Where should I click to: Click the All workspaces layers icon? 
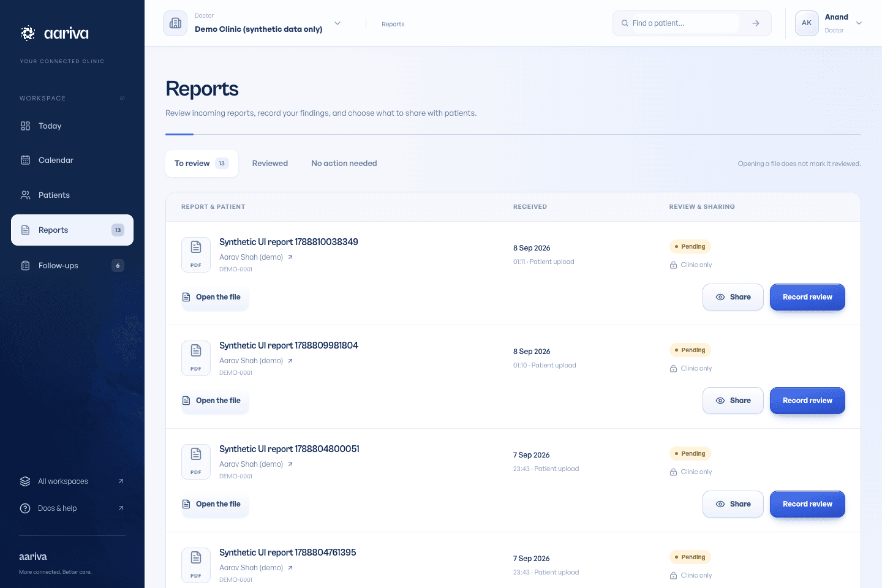coord(25,481)
